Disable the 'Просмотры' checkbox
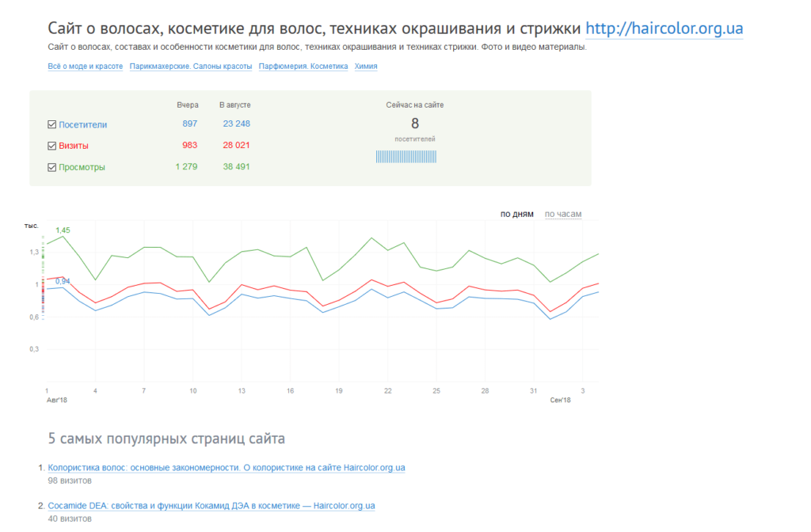Image resolution: width=811 pixels, height=532 pixels. [52, 167]
